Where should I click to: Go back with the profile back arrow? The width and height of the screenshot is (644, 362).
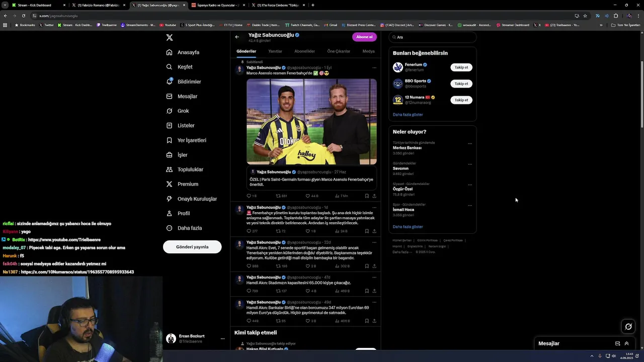(237, 37)
